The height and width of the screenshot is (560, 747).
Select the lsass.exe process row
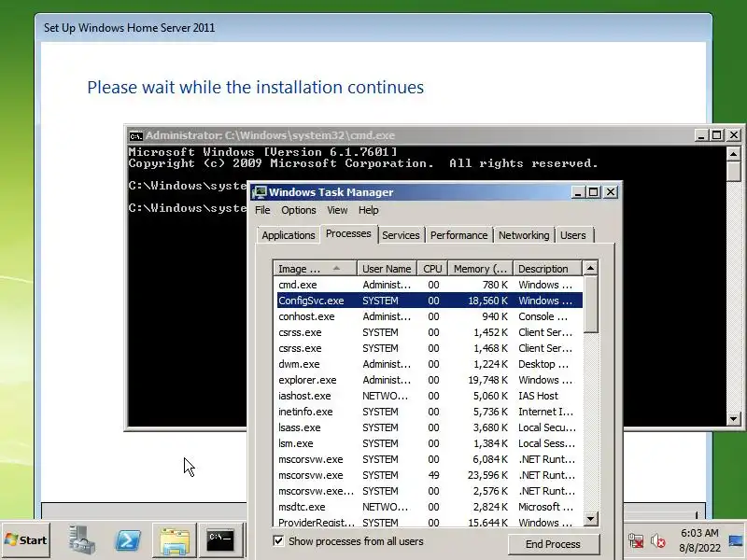pos(430,427)
